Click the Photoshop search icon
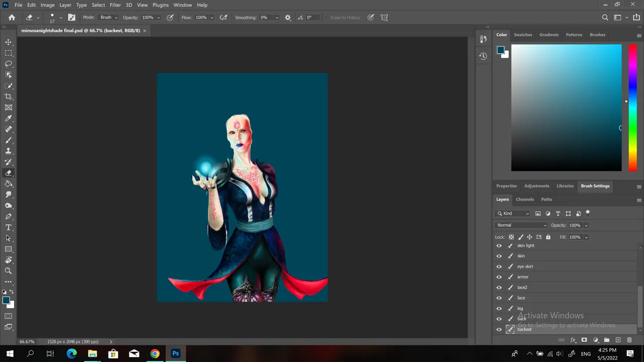Screen dimensions: 644x362 click(605, 17)
